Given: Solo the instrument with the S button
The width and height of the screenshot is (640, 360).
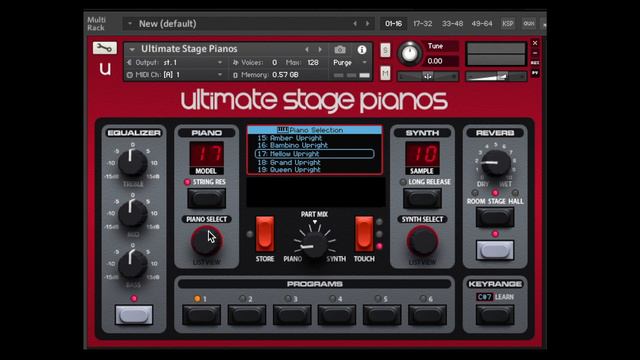Looking at the screenshot, I should click(385, 50).
